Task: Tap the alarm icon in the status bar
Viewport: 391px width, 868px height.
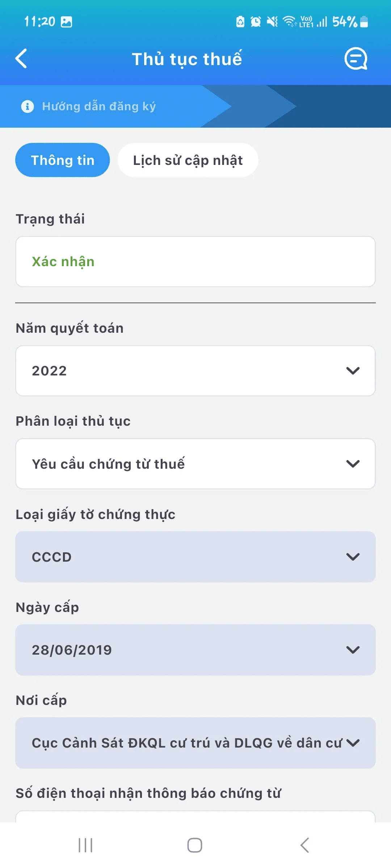Action: (256, 22)
